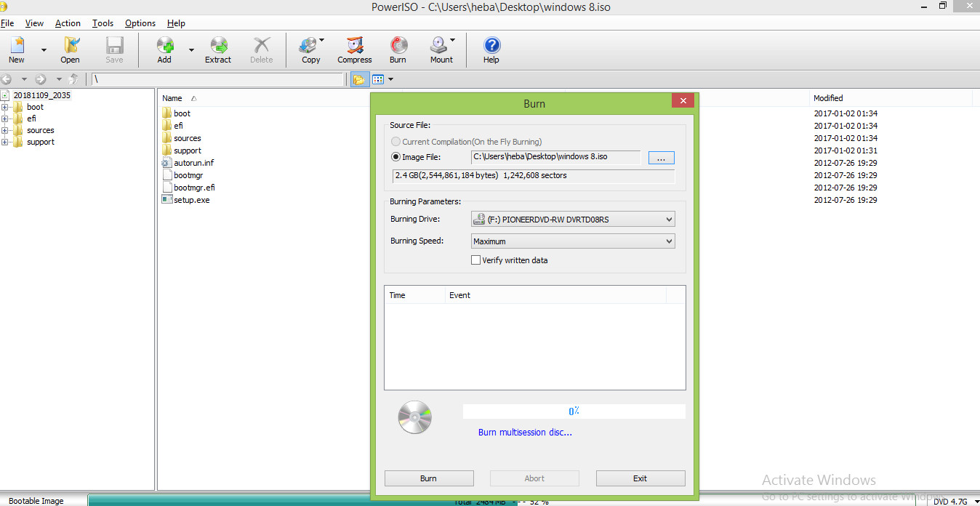The width and height of the screenshot is (980, 506).
Task: Click the back navigation arrow
Action: click(x=7, y=79)
